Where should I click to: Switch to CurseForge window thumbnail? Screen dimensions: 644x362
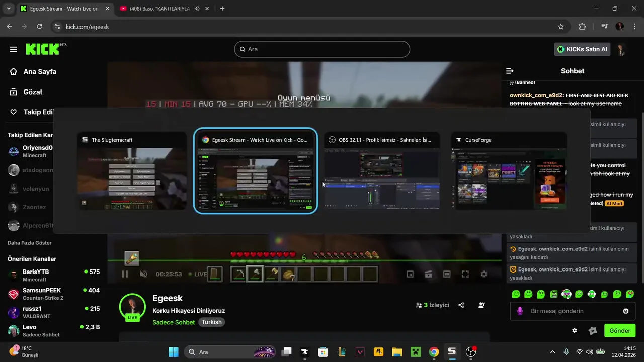pos(509,171)
